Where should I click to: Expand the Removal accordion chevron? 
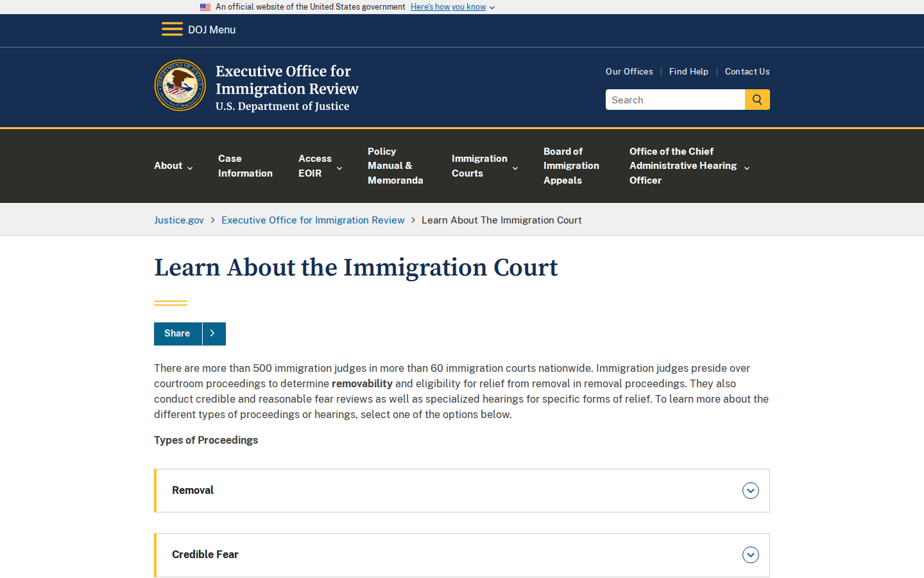pos(751,491)
